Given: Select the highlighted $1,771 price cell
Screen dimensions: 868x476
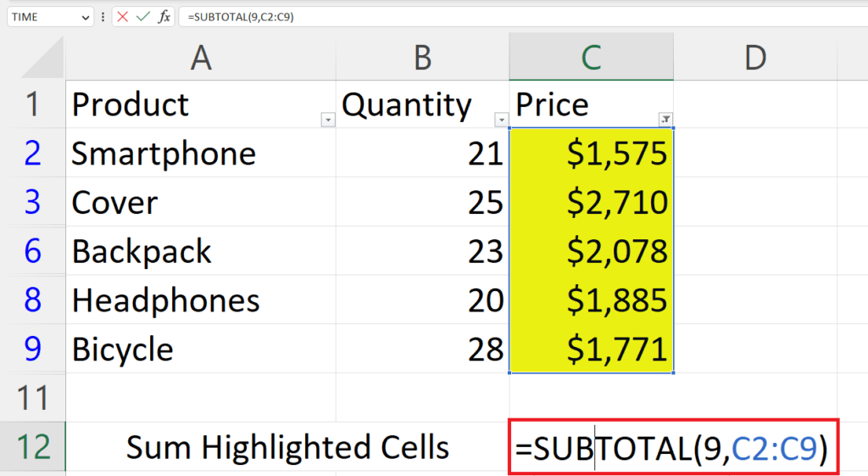Looking at the screenshot, I should point(591,348).
